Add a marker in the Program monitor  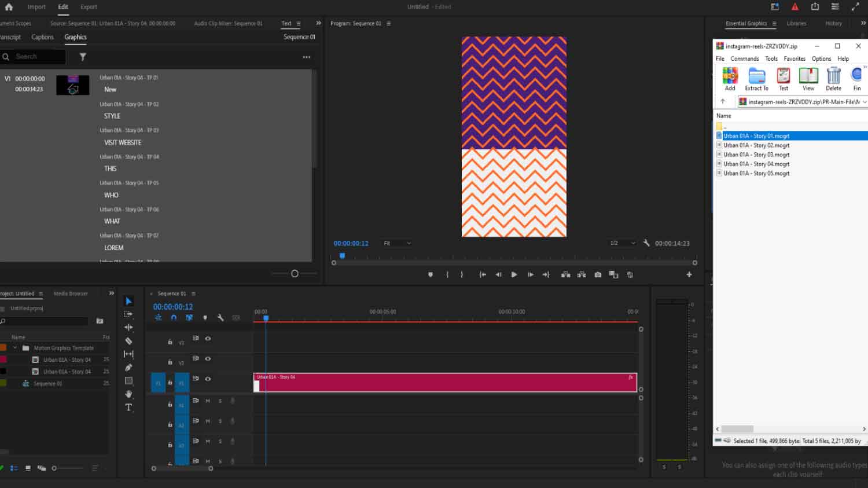coord(431,274)
